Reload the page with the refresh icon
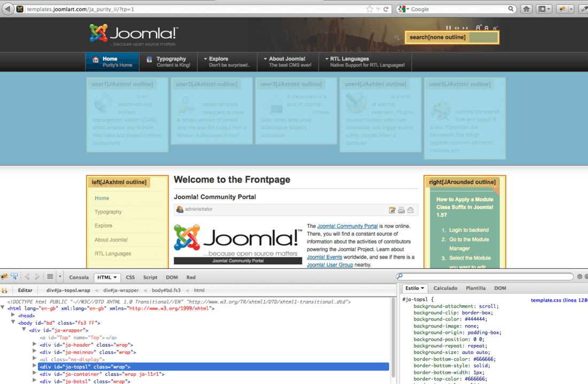Image resolution: width=588 pixels, height=384 pixels. click(x=386, y=9)
